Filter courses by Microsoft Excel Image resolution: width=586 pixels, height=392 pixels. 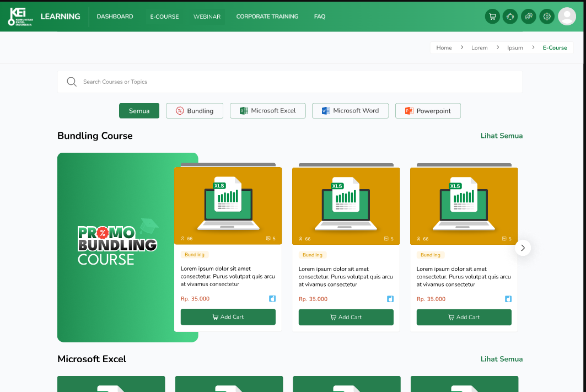point(267,111)
